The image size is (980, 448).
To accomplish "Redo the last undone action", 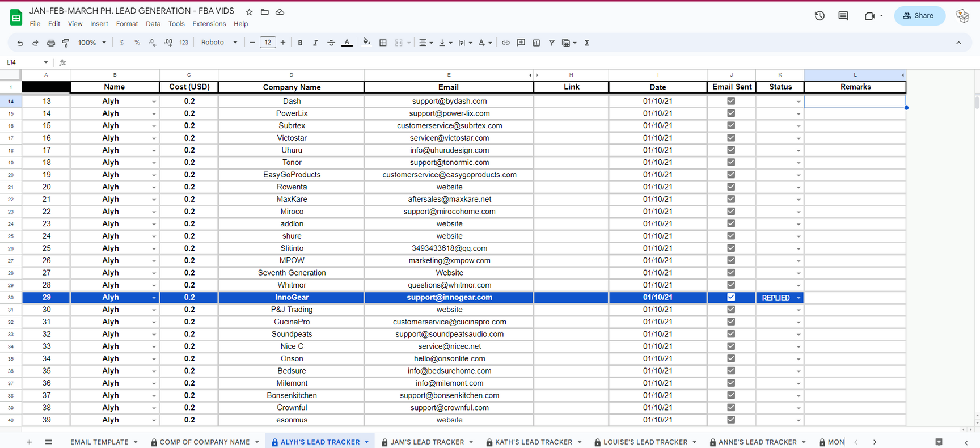I will 35,43.
